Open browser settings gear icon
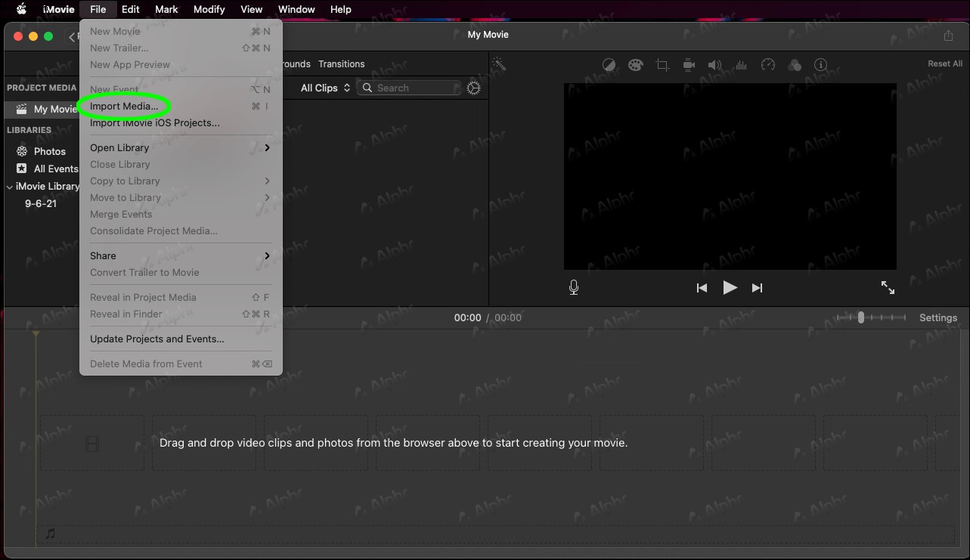Screen dimensions: 970x560 coord(474,88)
